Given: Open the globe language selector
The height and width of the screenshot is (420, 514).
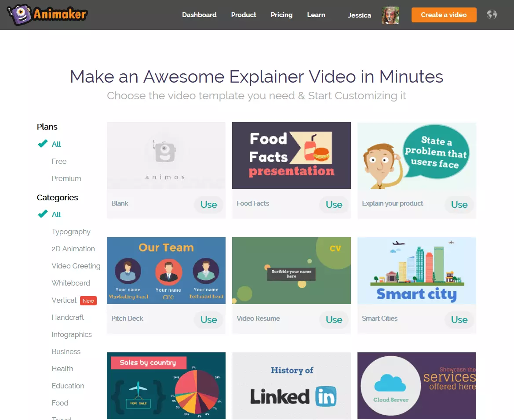Looking at the screenshot, I should coord(492,14).
